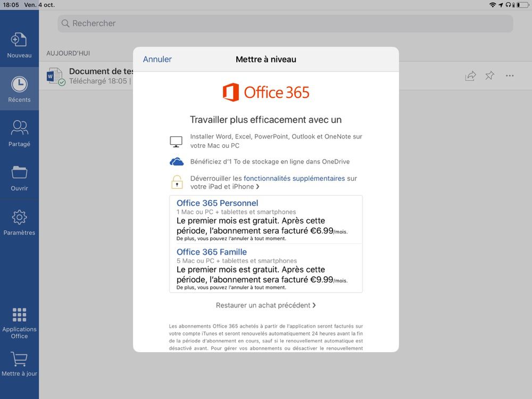Screen dimensions: 532x399
Task: Tap the €9.99 monthly price text
Action: pyautogui.click(x=329, y=280)
